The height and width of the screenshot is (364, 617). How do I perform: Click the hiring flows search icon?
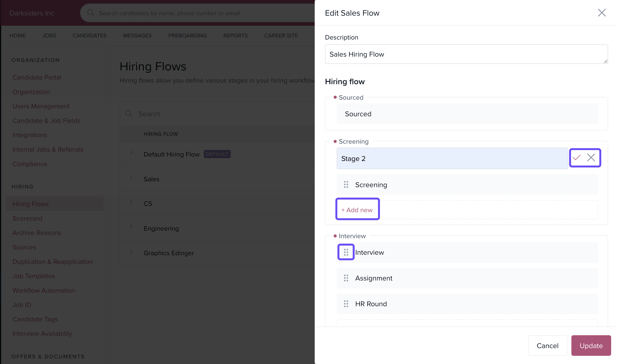128,113
